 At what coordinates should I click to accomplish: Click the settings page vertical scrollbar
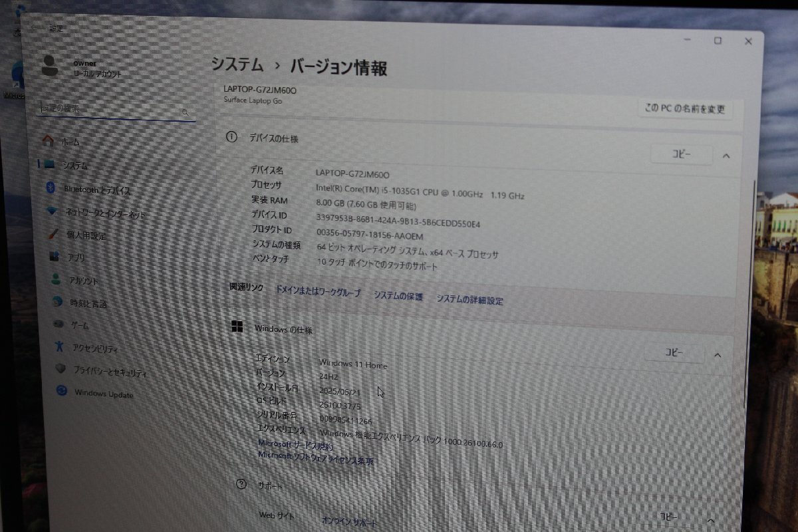749,293
